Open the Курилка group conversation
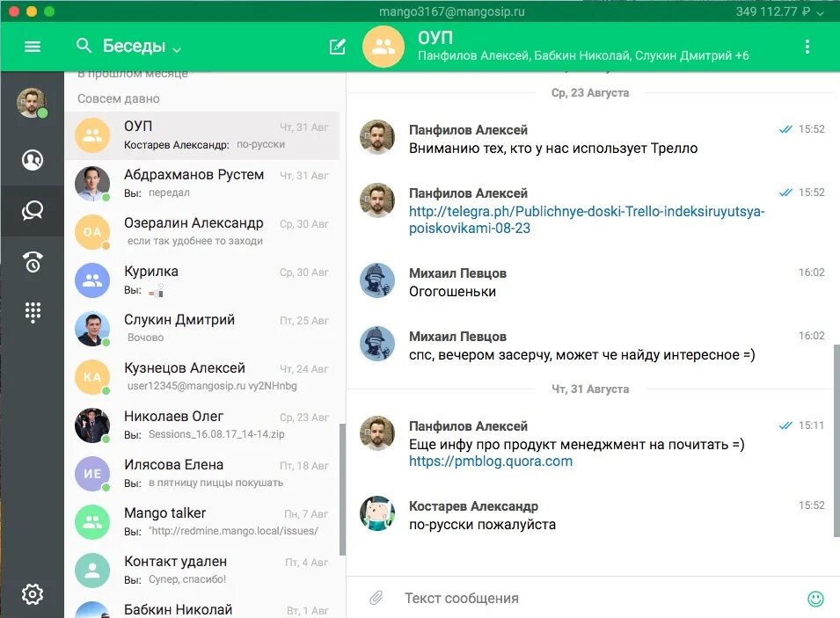 click(x=202, y=280)
